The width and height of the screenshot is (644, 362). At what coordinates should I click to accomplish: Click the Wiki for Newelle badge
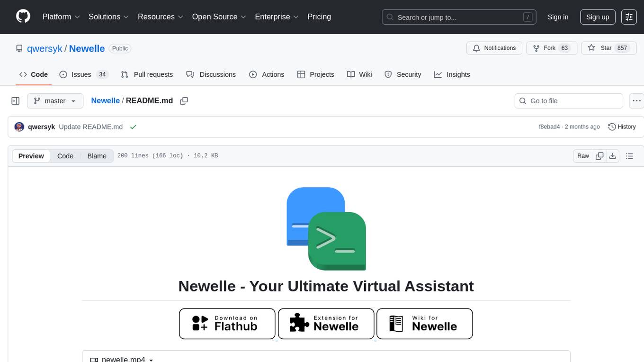425,324
